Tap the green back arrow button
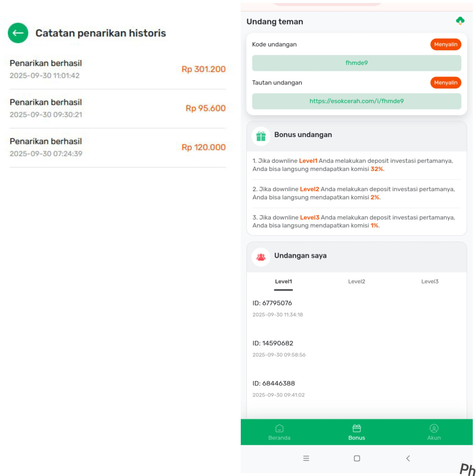This screenshot has height=476, width=476. pyautogui.click(x=18, y=33)
